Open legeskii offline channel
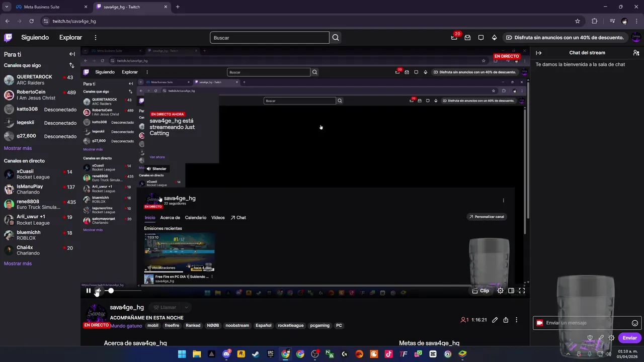 40,123
